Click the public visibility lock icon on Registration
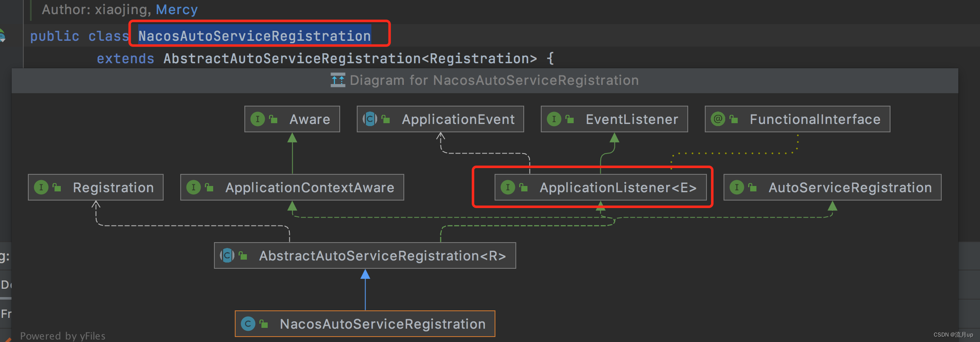 point(57,188)
